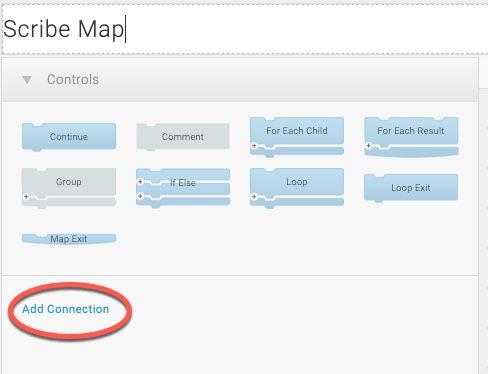
Task: Pick the For Each Child block
Action: point(297,137)
